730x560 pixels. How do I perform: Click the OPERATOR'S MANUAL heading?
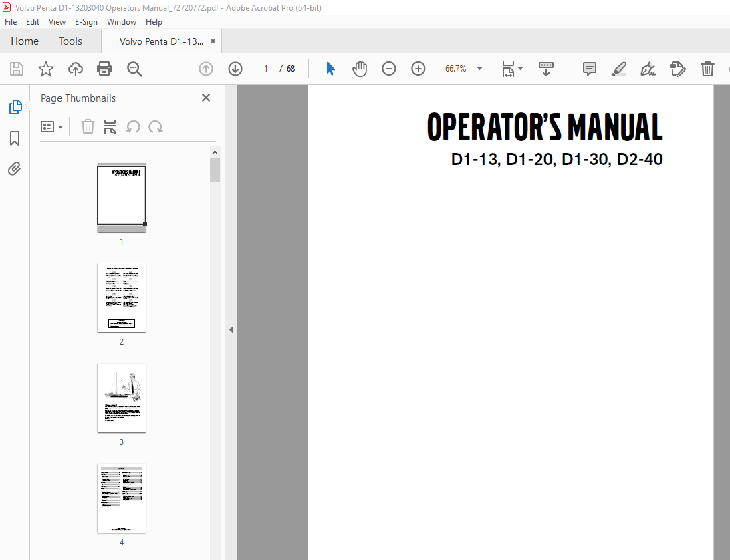tap(545, 126)
